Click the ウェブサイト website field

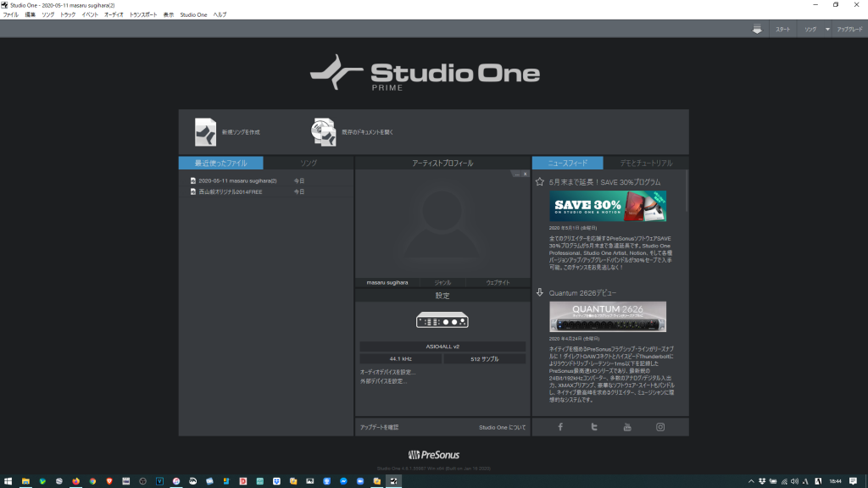click(x=498, y=283)
